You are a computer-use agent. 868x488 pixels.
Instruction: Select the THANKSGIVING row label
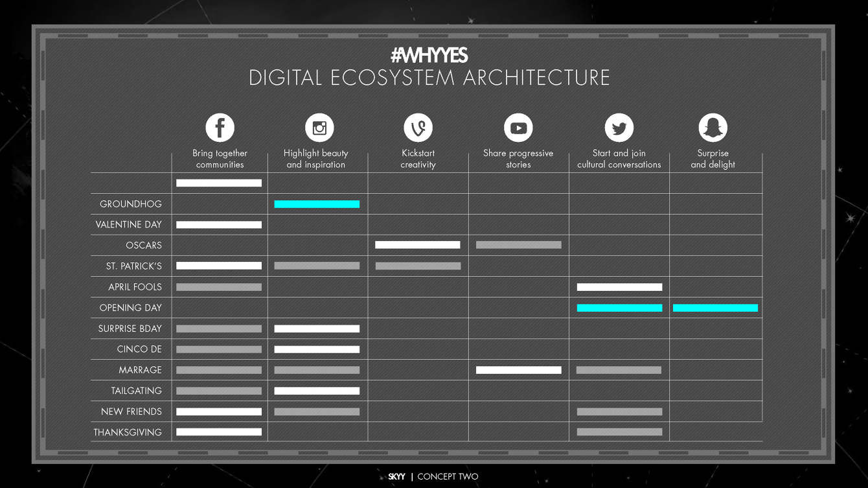[128, 432]
